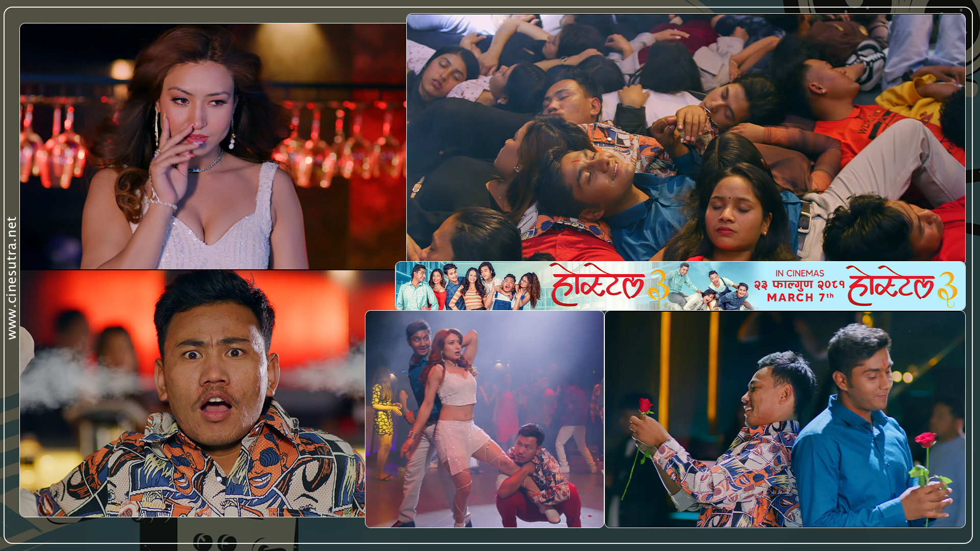Click the IN CINEMAS text on banner
980x551 pixels.
(x=799, y=274)
